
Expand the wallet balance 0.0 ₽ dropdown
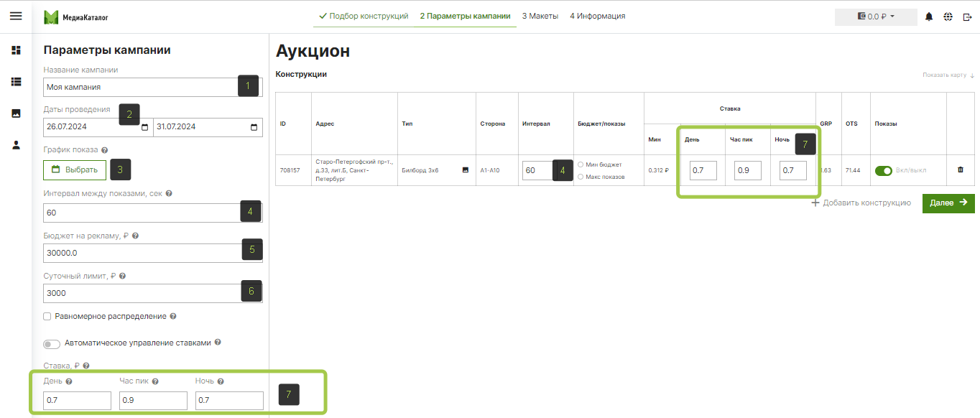876,17
